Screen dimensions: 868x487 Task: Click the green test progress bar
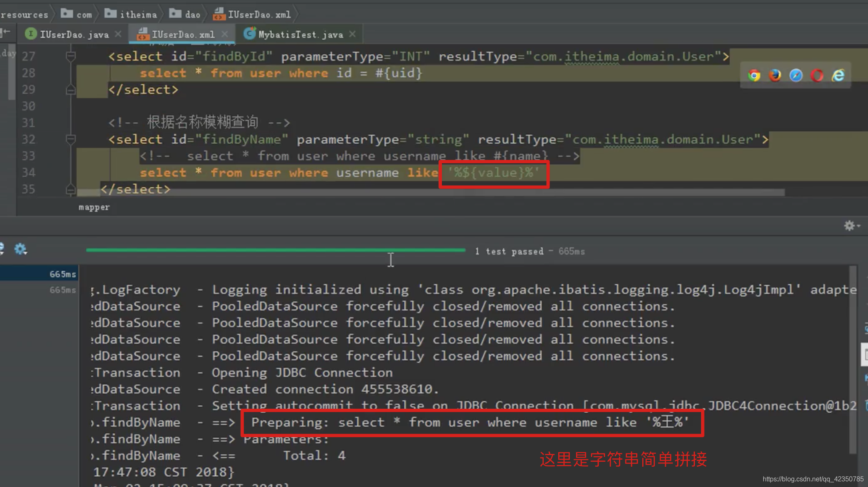click(x=275, y=250)
